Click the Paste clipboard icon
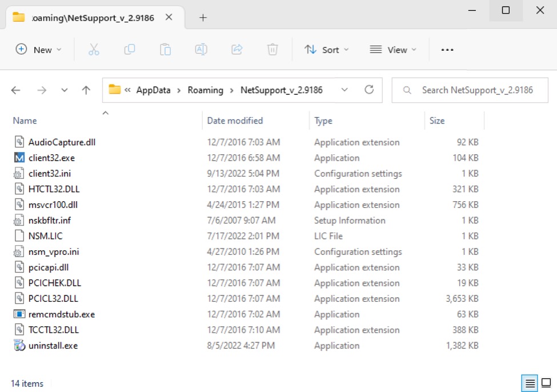The width and height of the screenshot is (557, 392). (x=165, y=50)
